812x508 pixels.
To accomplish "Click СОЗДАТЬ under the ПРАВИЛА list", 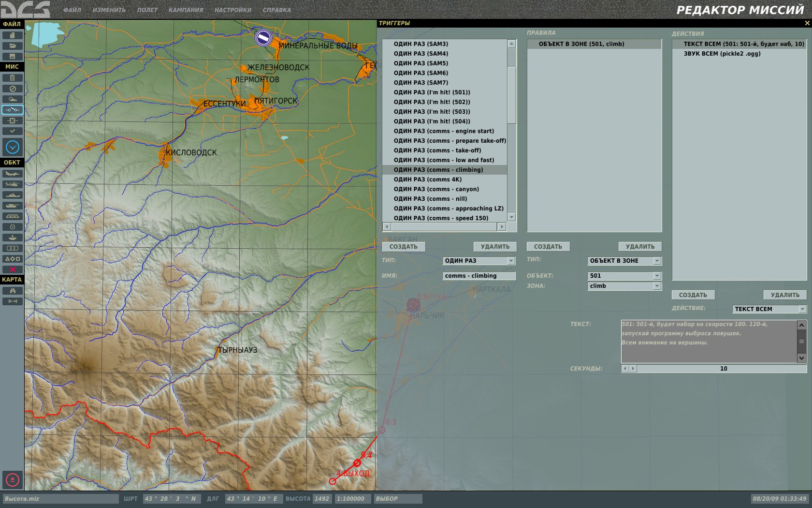I will pyautogui.click(x=548, y=247).
